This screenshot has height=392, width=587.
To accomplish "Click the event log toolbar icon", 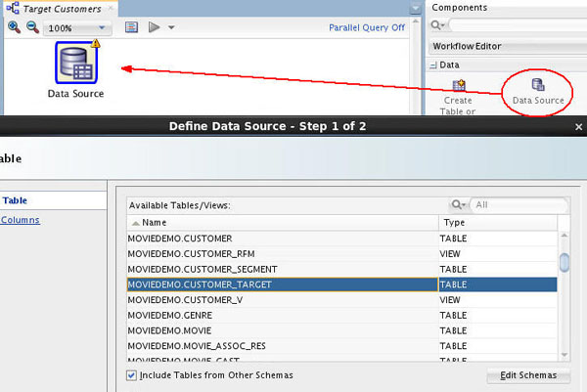I will (x=131, y=27).
